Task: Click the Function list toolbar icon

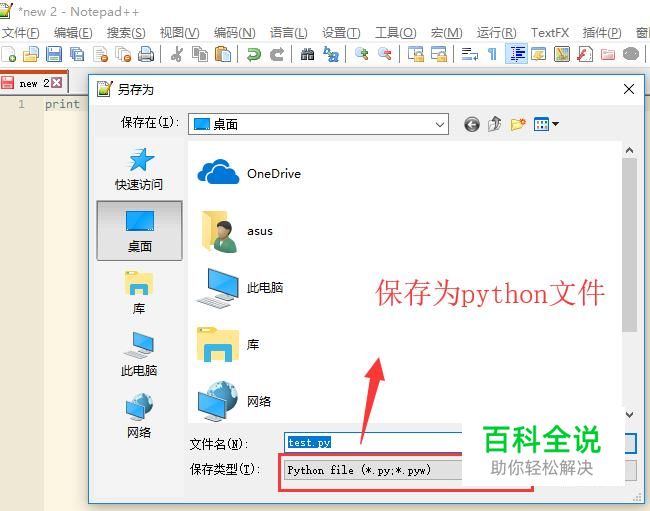Action: (585, 54)
